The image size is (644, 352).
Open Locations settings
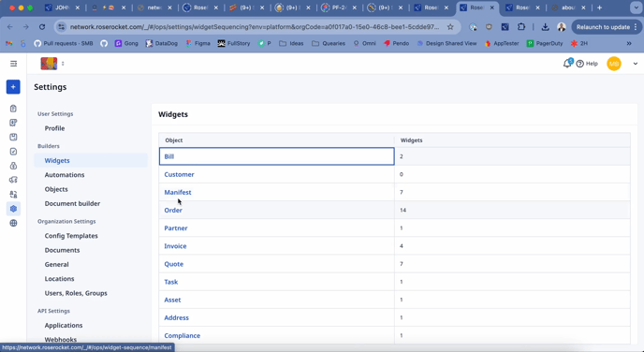click(60, 278)
